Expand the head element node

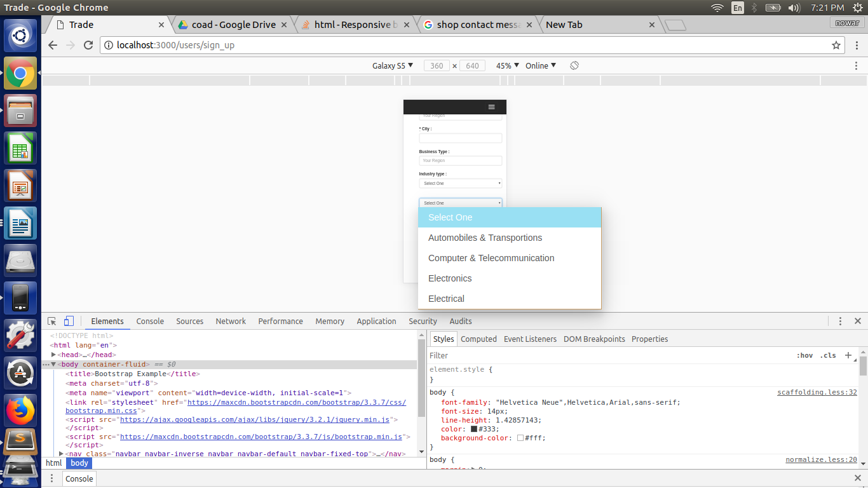pyautogui.click(x=54, y=355)
